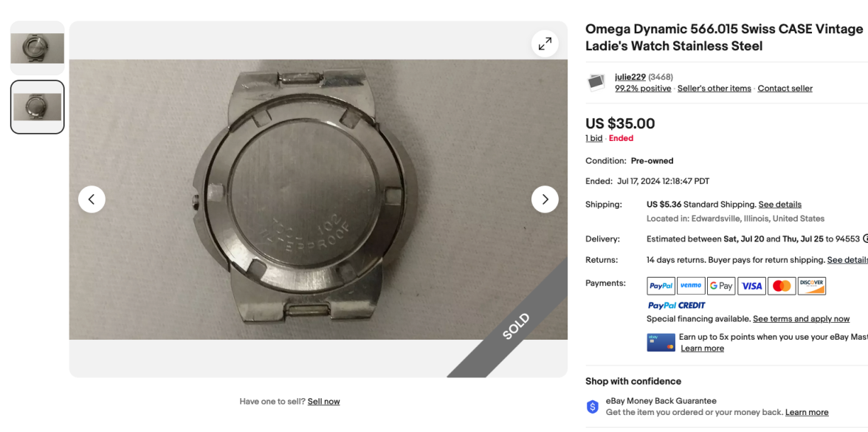Image resolution: width=868 pixels, height=432 pixels.
Task: Select the Venmo payment icon
Action: 691,286
